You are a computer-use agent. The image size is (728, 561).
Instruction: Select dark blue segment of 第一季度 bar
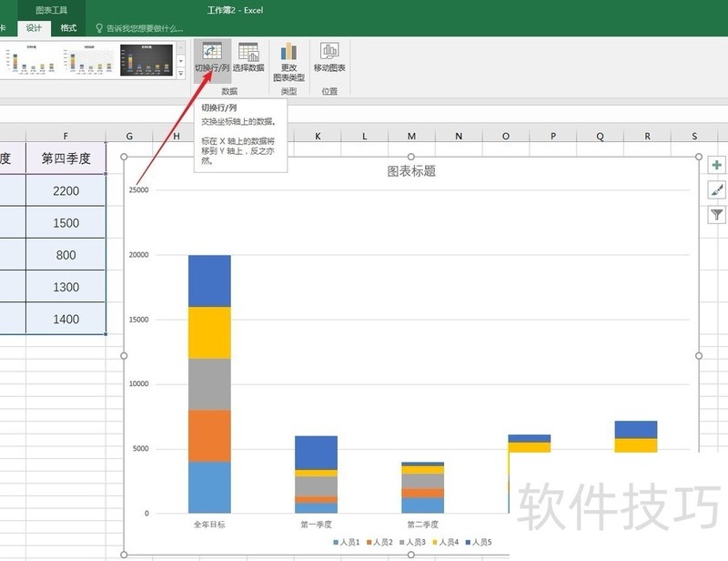point(316,453)
